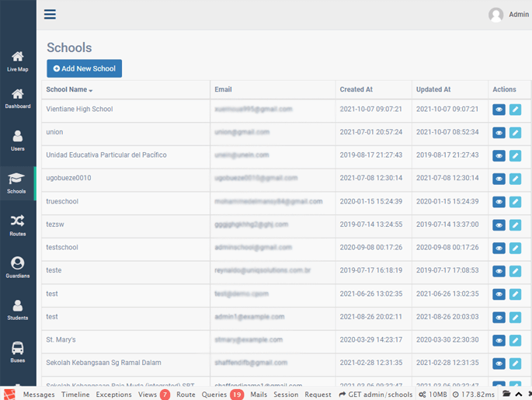Open debugbar folder icon
Image resolution: width=532 pixels, height=400 pixels.
coord(506,394)
